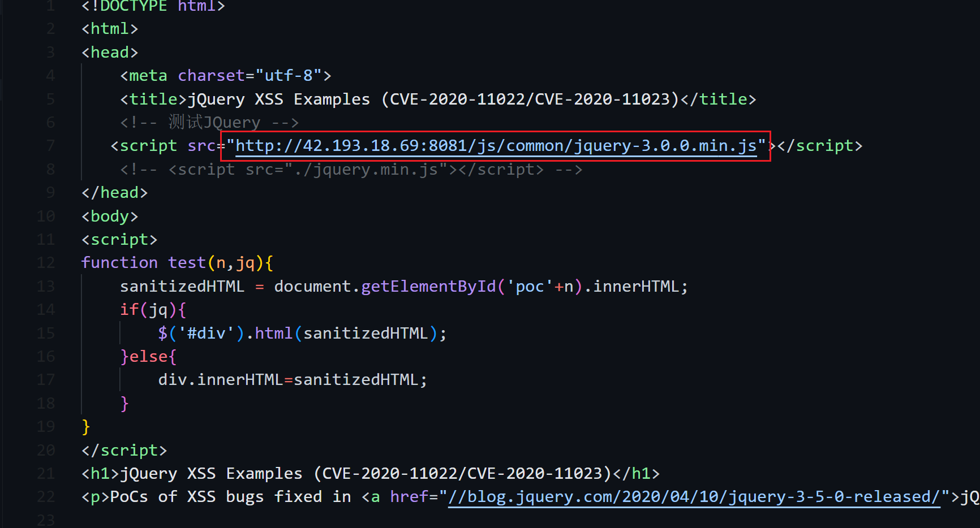Click line number 22 in gutter
This screenshot has width=980, height=528.
pos(46,497)
